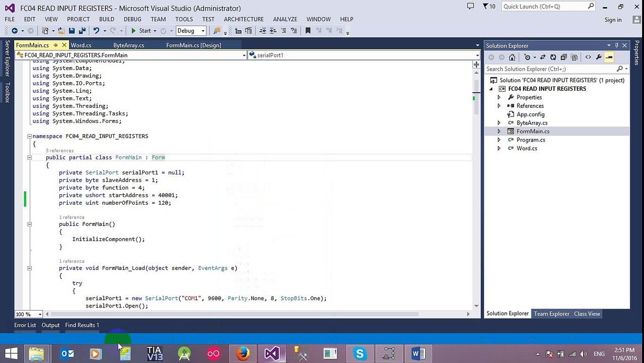
Task: Select App.config in Solution Explorer
Action: point(531,114)
